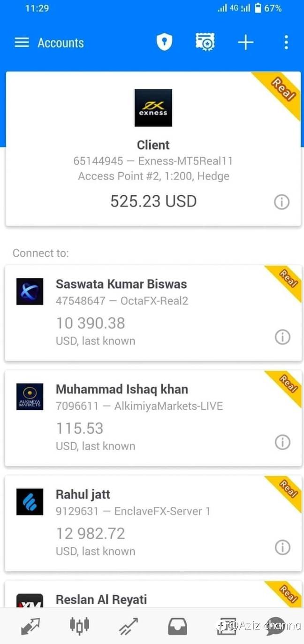
Task: Connect to Rahul jatt EnclaveFX account
Action: pos(153,523)
